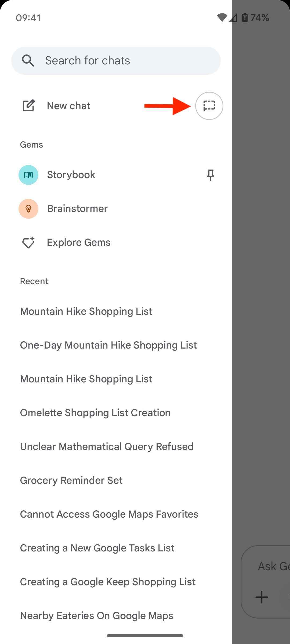Image resolution: width=290 pixels, height=644 pixels.
Task: Open Omelette Shopping List Creation chat
Action: (x=95, y=413)
